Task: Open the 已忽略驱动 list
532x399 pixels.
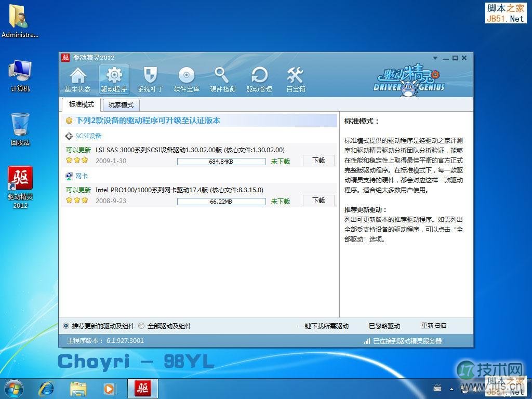Action: point(384,326)
